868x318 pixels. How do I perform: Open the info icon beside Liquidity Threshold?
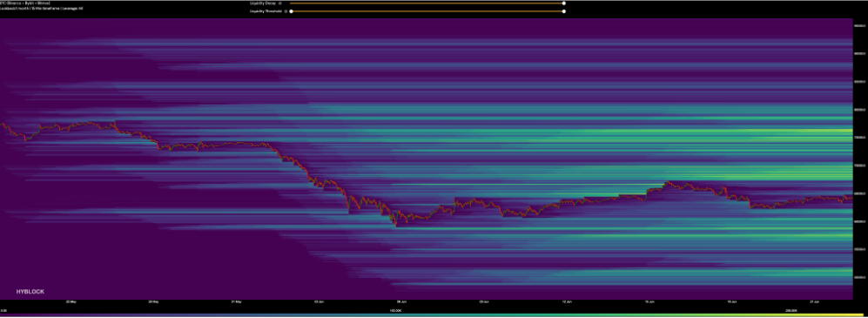click(285, 11)
